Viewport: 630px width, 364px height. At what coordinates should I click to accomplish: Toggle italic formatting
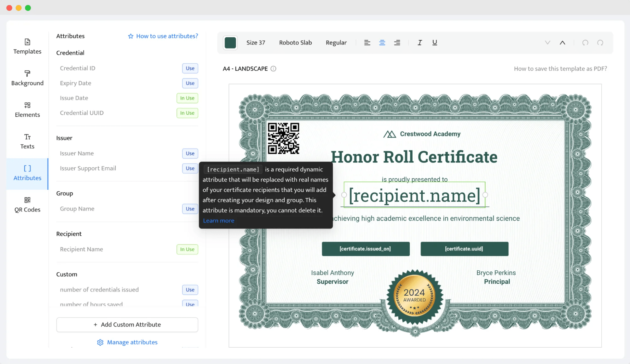tap(419, 43)
